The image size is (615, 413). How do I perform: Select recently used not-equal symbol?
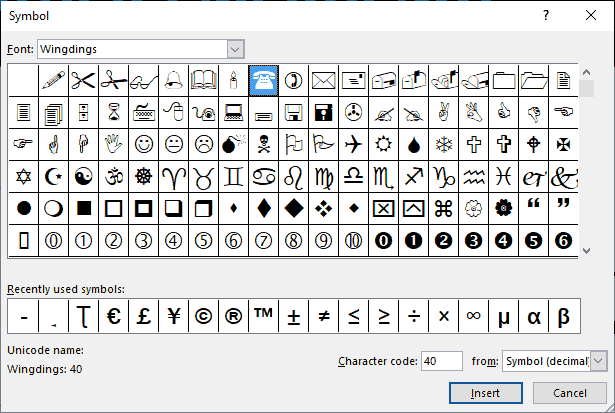coord(324,316)
